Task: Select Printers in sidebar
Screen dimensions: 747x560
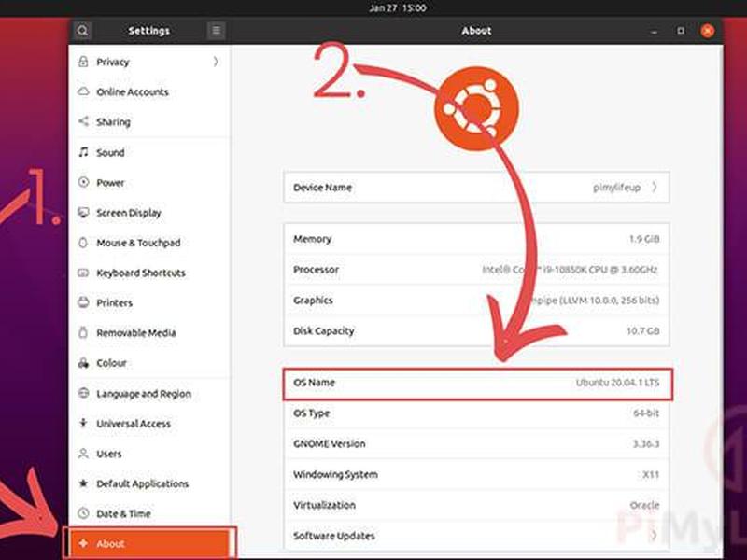Action: click(x=149, y=302)
